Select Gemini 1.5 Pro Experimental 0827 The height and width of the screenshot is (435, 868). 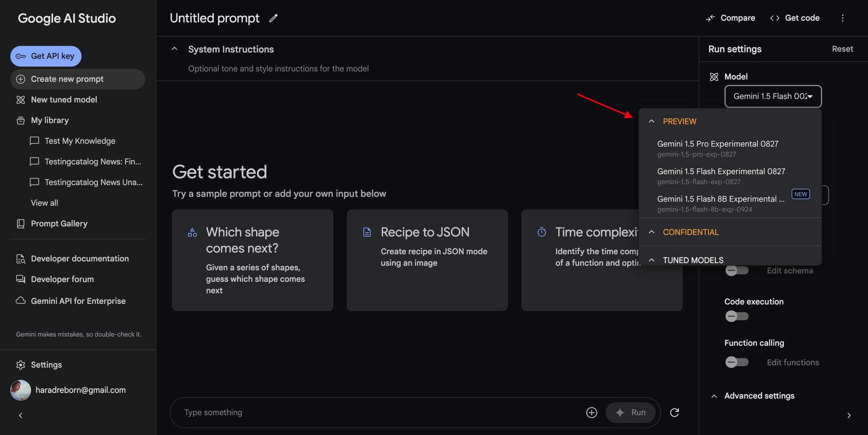point(730,149)
